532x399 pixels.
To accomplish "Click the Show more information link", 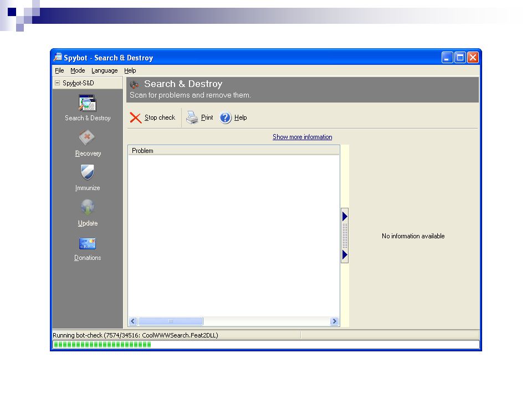I will (x=303, y=137).
